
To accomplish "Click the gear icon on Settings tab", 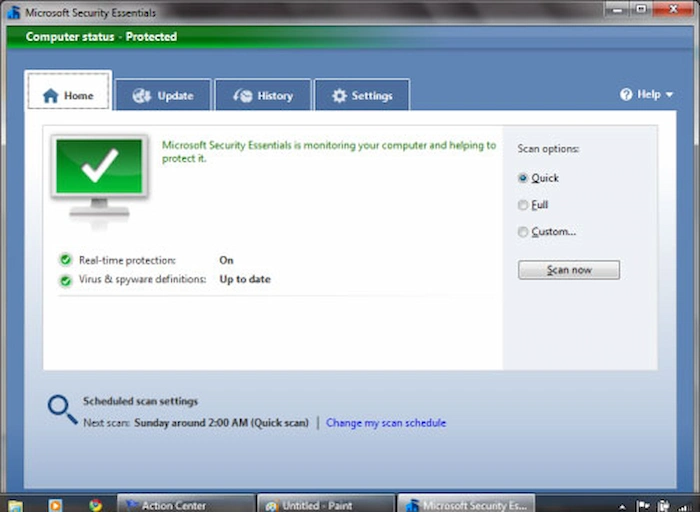I will click(x=339, y=96).
